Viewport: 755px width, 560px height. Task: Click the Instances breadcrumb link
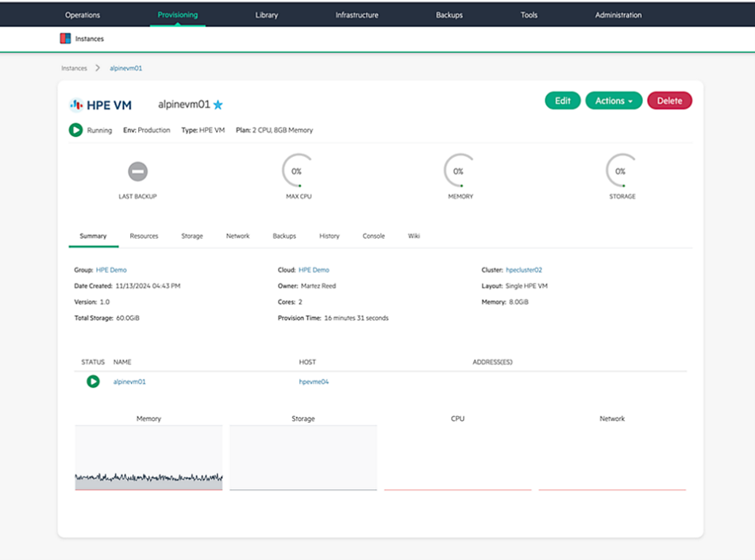[74, 68]
